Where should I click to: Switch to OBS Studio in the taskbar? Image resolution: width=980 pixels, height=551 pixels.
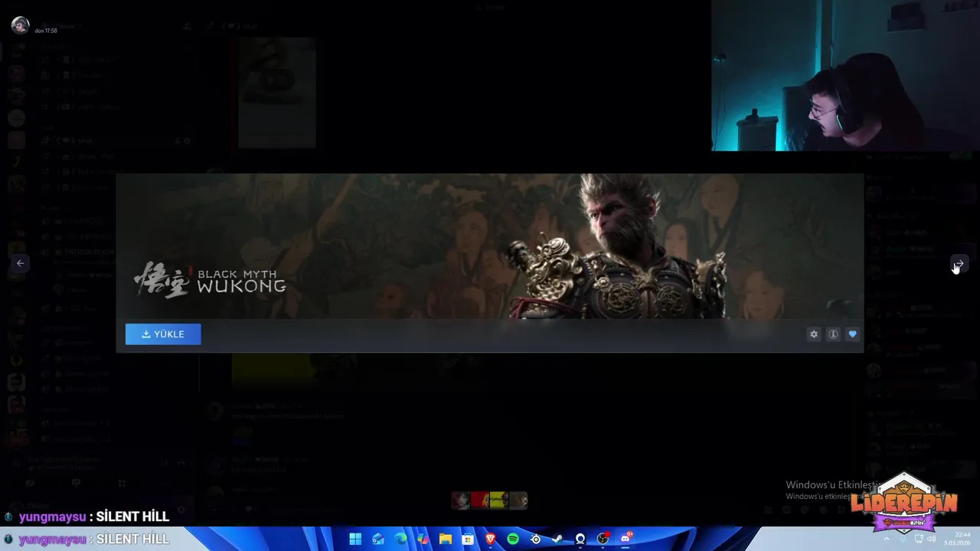pos(603,539)
